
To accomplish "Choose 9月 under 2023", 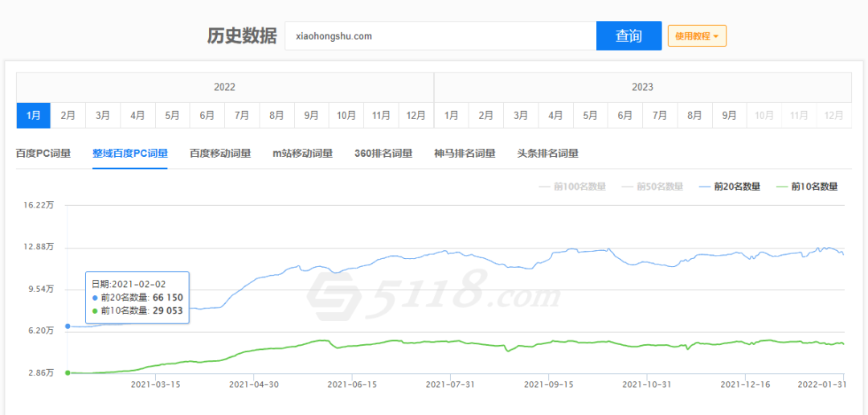I will pos(729,116).
